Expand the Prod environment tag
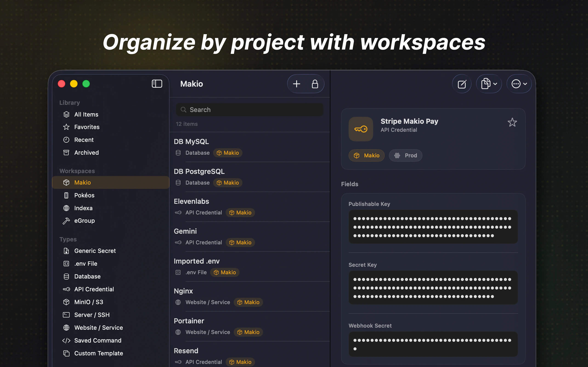Screen dimensions: 588x367 pos(405,155)
